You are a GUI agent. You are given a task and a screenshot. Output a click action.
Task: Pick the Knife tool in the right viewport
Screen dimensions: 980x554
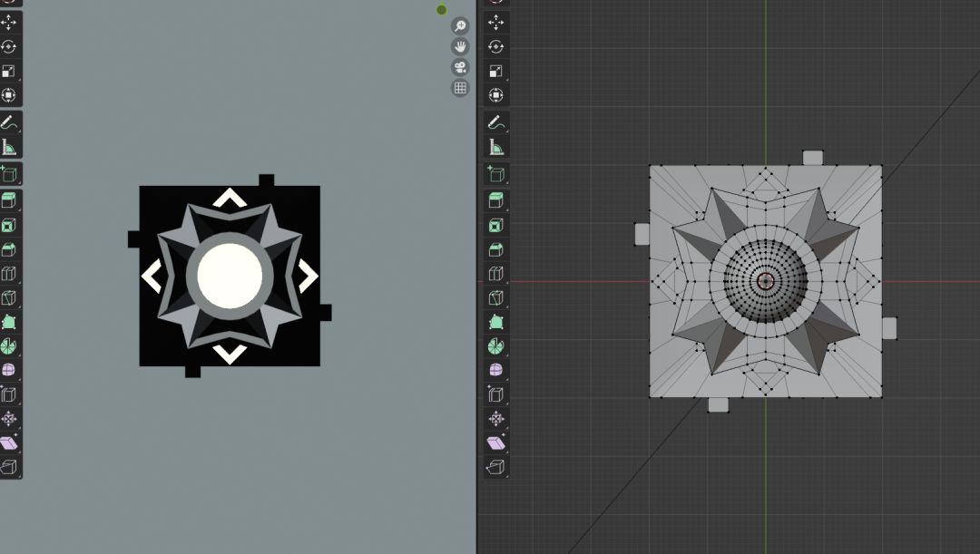(x=495, y=298)
